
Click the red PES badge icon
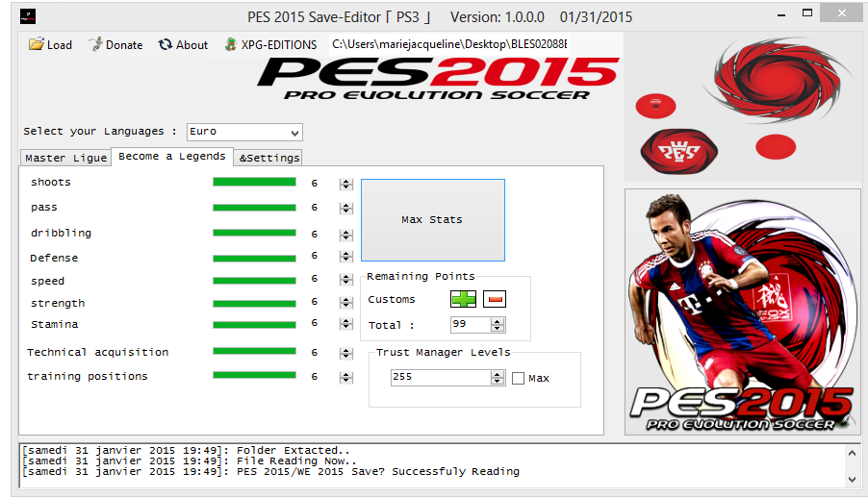pyautogui.click(x=678, y=151)
